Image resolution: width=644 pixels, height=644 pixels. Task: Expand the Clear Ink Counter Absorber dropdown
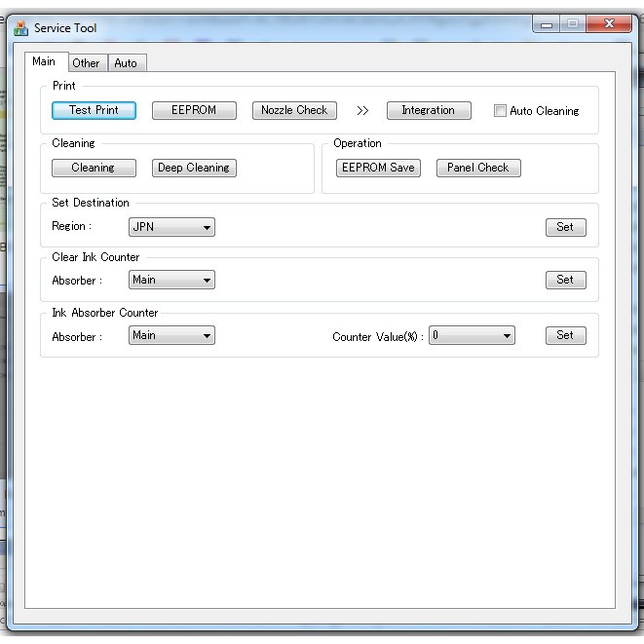(171, 281)
